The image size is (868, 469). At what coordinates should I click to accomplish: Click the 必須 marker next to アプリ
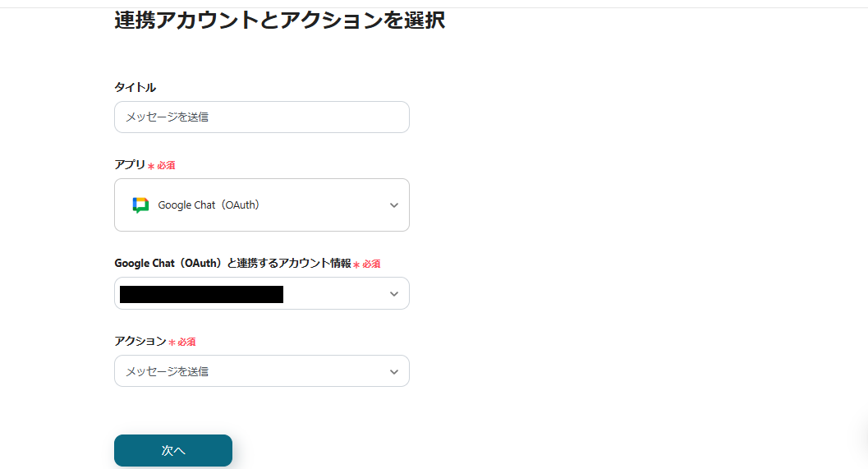(166, 165)
